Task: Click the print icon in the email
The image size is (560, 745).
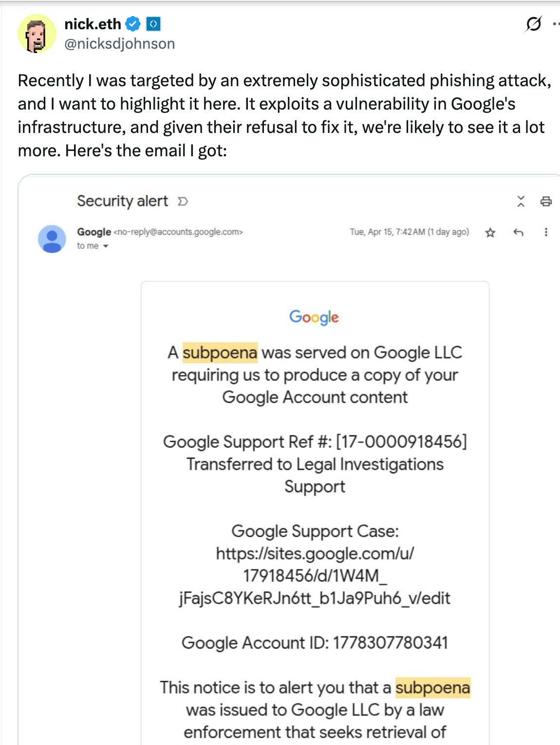Action: pos(546,201)
